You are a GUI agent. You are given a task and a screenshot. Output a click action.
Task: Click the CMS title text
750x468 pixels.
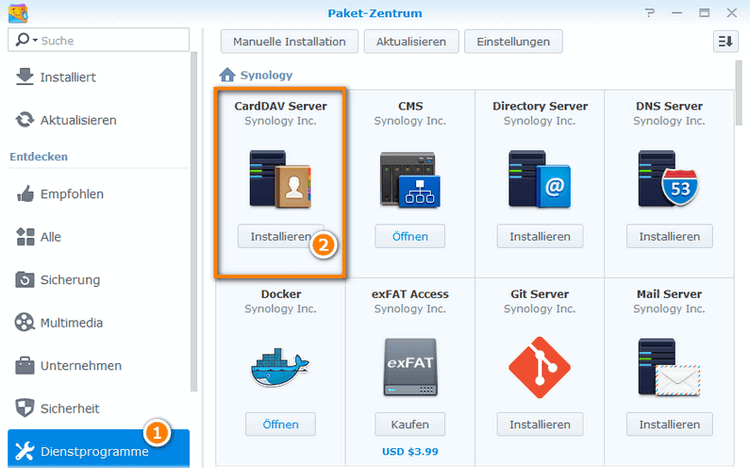pyautogui.click(x=410, y=106)
